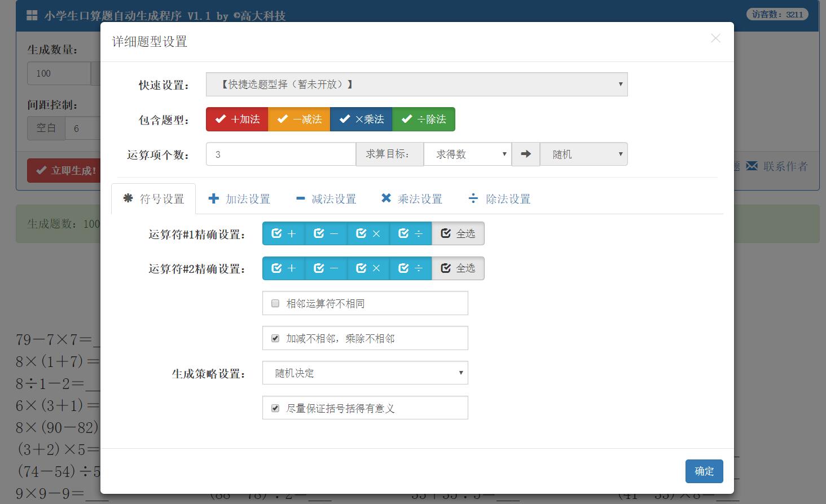Toggle the red +加法 question type
Screen dimensions: 826x504
[x=237, y=120]
